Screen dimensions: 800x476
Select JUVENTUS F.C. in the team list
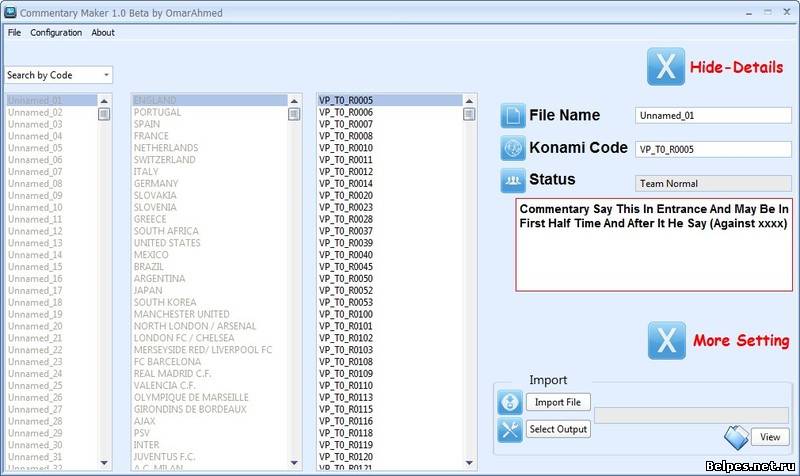coord(210,457)
